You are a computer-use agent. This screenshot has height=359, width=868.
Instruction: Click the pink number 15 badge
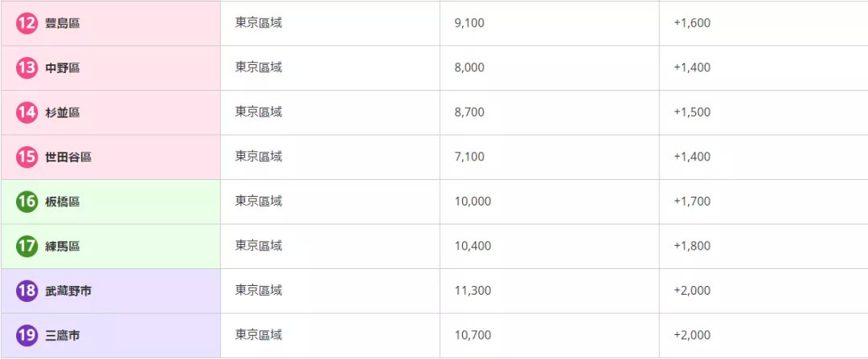coord(27,157)
